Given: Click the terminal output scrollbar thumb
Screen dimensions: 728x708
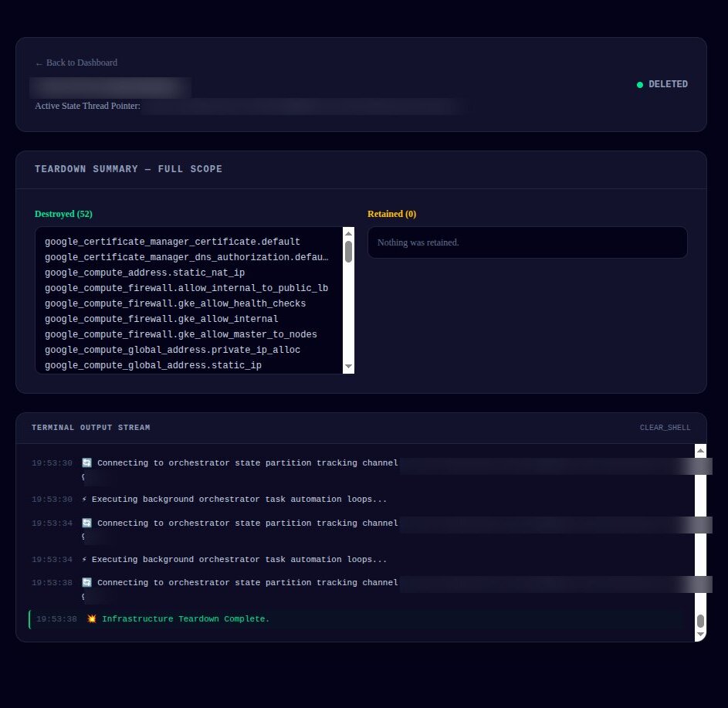Looking at the screenshot, I should (701, 621).
